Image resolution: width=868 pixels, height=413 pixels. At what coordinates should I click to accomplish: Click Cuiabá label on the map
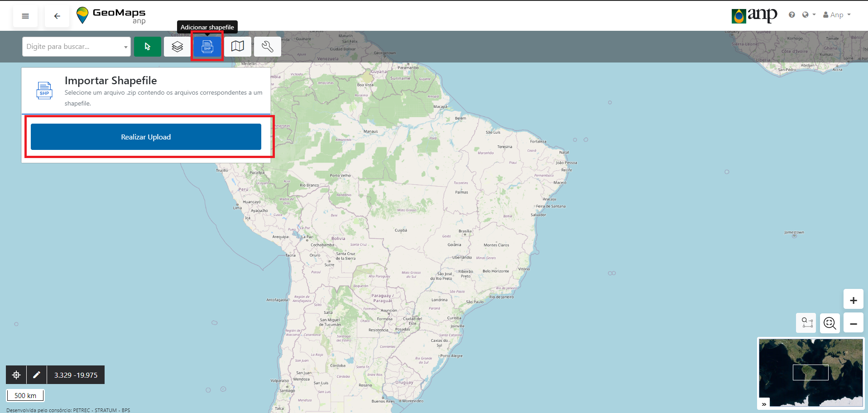[x=401, y=230]
